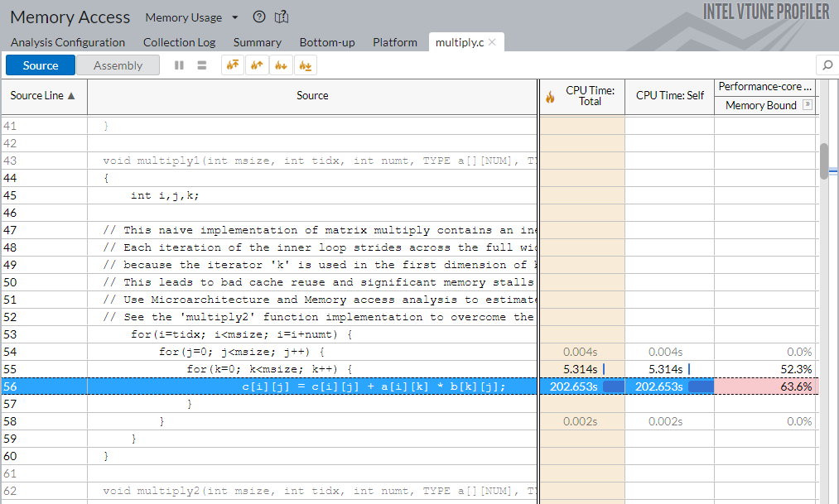Open the Memory Usage viewpoint dropdown
839x504 pixels.
[x=191, y=17]
